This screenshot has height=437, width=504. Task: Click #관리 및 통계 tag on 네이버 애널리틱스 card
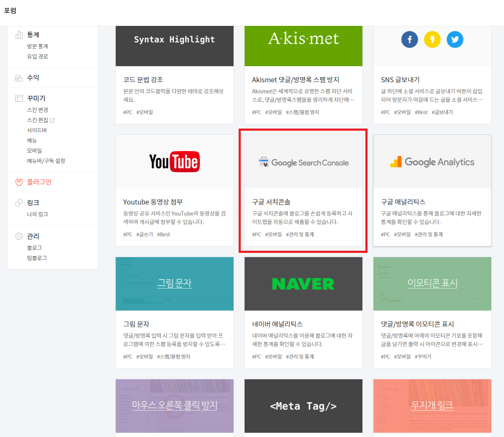tap(300, 357)
